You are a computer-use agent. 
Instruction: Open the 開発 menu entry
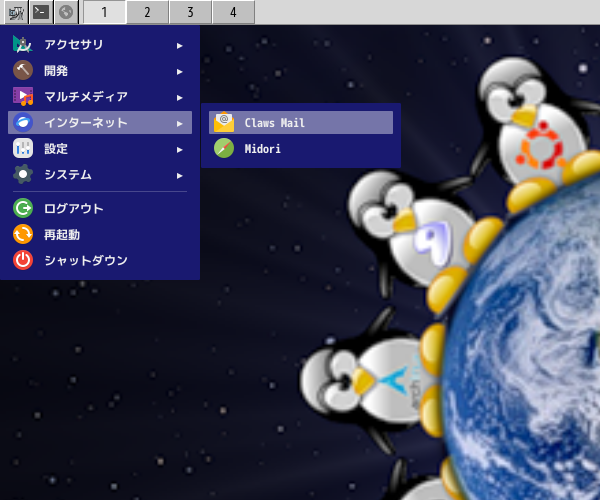point(100,70)
